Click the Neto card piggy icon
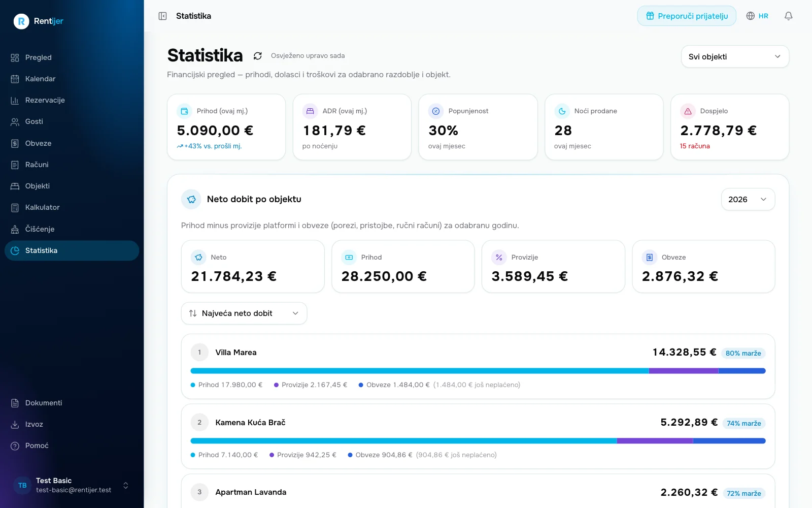 pos(198,258)
